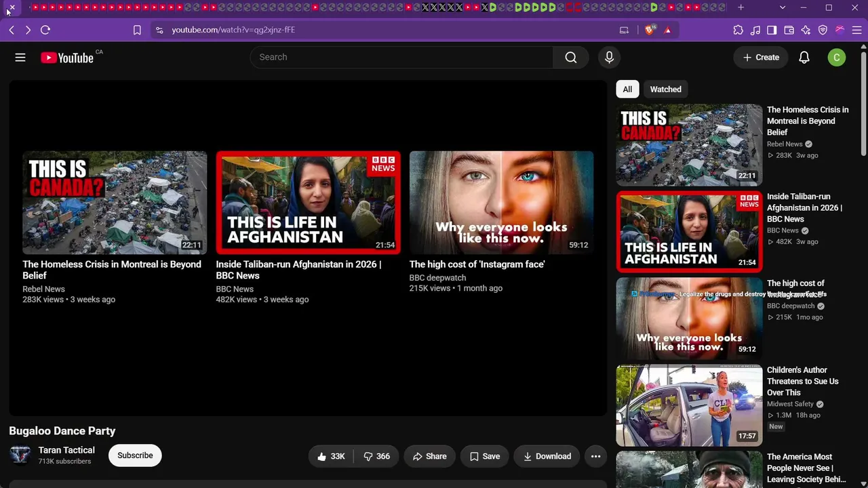Click the 'Bugaloo Dance Party' video title
868x488 pixels.
point(62,431)
